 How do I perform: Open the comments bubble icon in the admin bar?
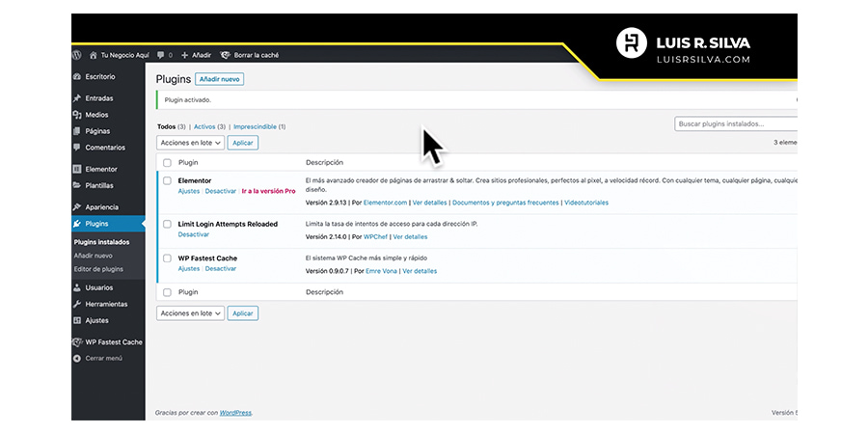click(x=160, y=55)
